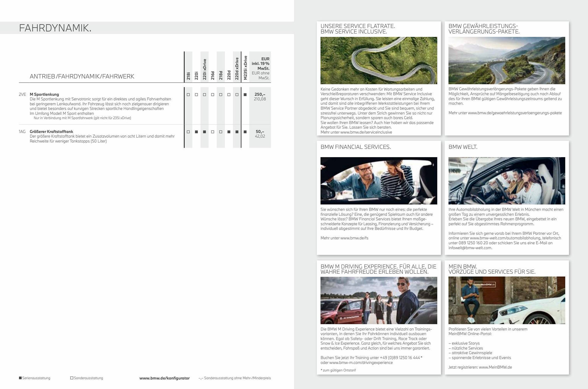
Task: Open the bmw-welt.com/automobilabholung link
Action: point(505,238)
